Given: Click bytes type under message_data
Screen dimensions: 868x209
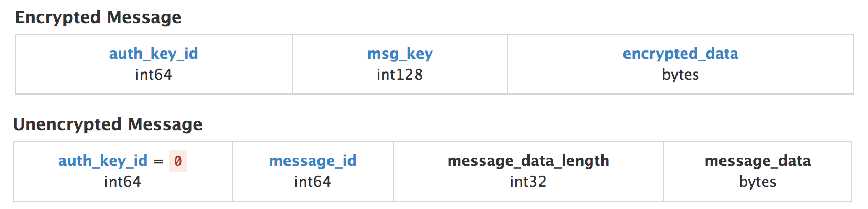Looking at the screenshot, I should (x=758, y=182).
